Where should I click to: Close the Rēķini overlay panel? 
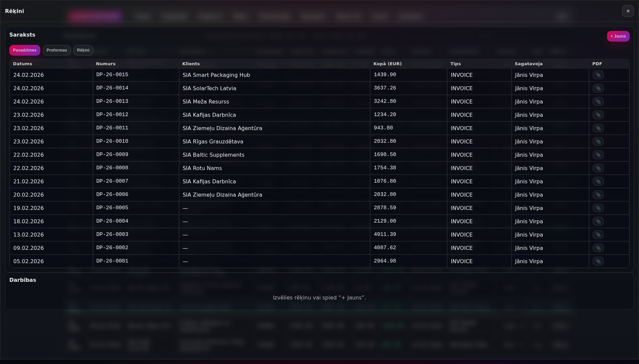tap(628, 11)
